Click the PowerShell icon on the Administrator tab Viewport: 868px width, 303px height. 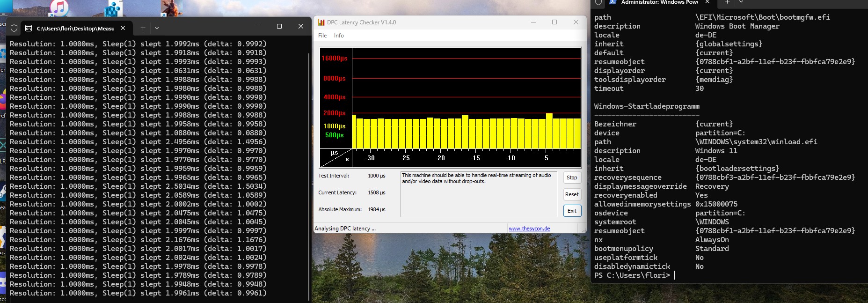613,2
